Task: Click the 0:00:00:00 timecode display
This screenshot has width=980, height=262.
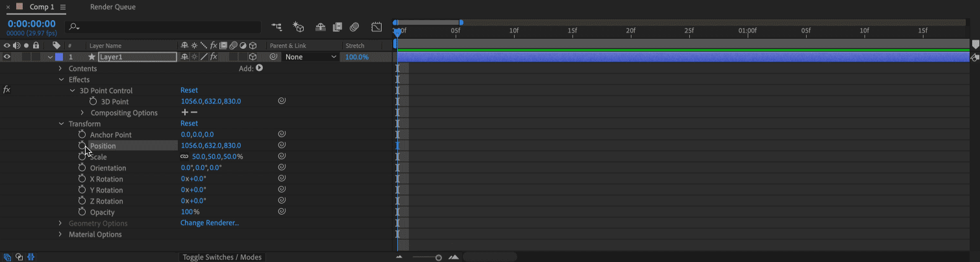Action: point(32,24)
